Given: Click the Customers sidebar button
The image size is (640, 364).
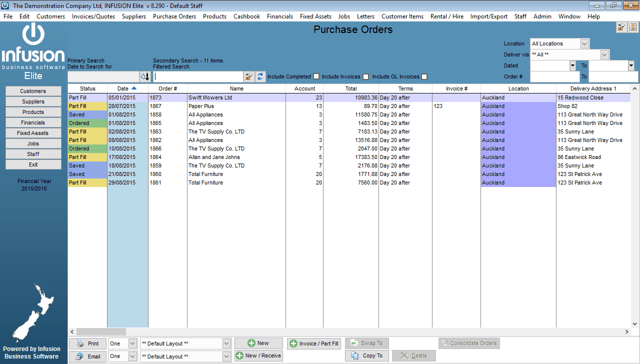Looking at the screenshot, I should pyautogui.click(x=33, y=91).
